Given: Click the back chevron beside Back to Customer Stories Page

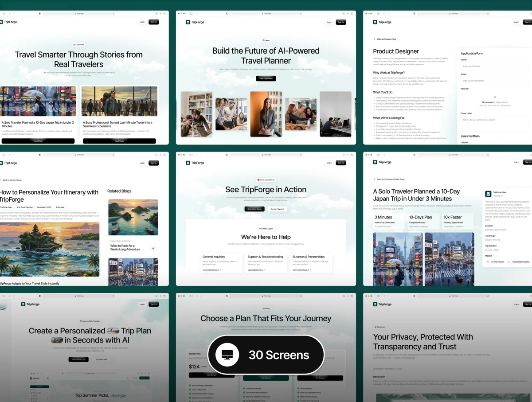Looking at the screenshot, I should point(374,179).
